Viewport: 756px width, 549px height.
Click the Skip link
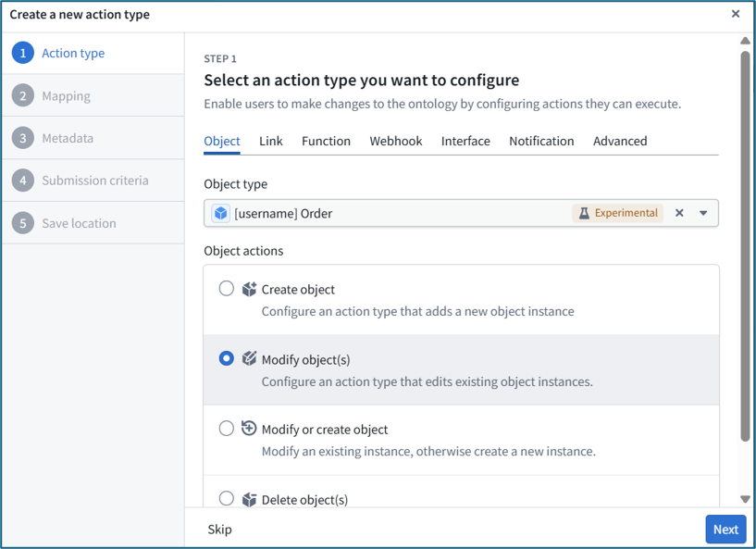[x=220, y=530]
